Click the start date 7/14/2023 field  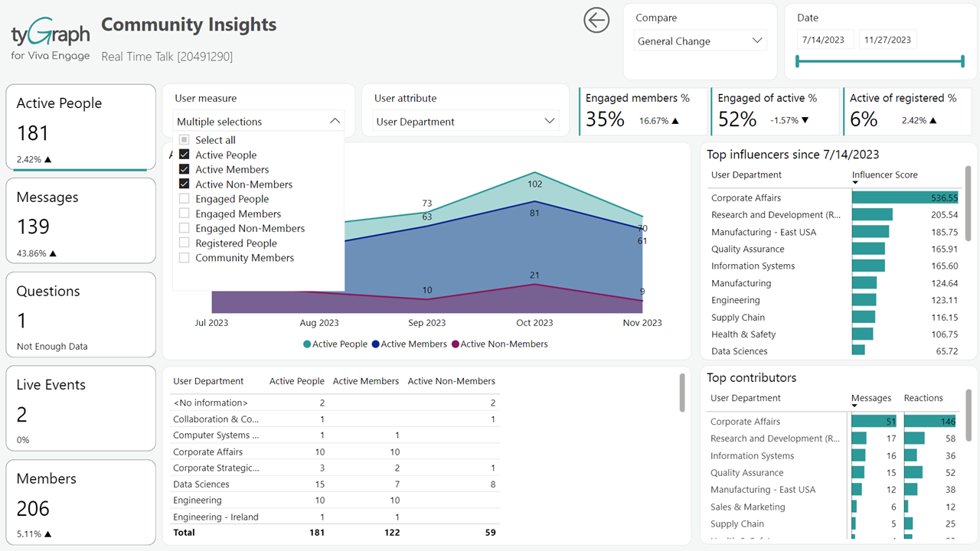click(x=823, y=40)
